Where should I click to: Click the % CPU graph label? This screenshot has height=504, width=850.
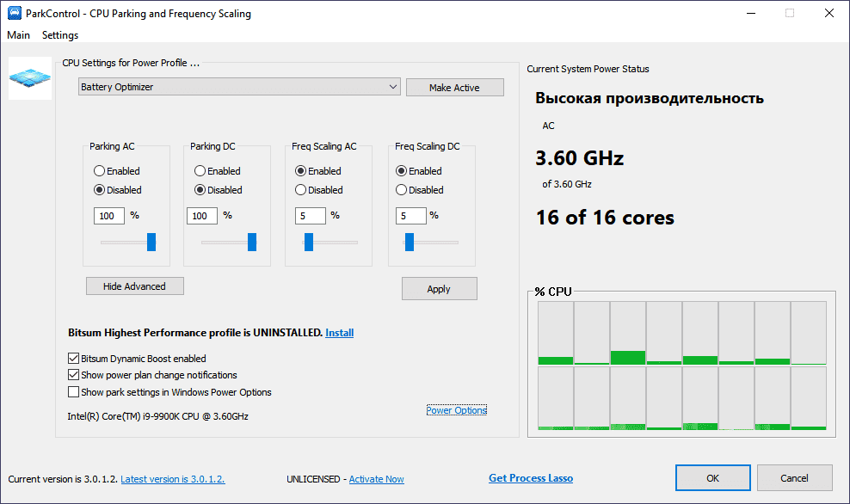click(553, 292)
